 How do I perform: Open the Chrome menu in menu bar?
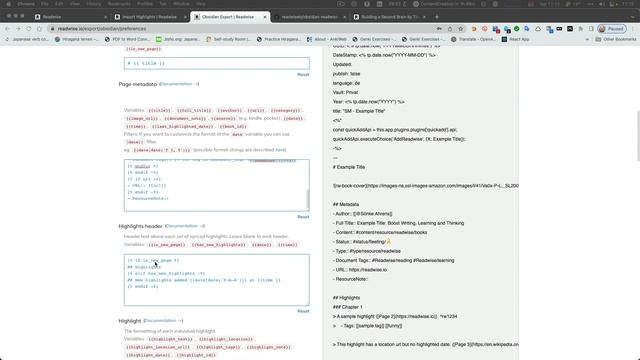tap(26, 4)
